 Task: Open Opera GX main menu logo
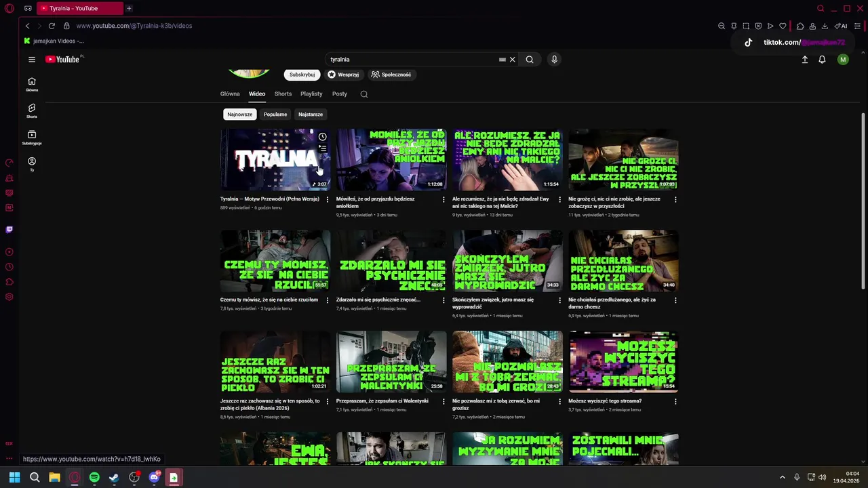coord(9,8)
